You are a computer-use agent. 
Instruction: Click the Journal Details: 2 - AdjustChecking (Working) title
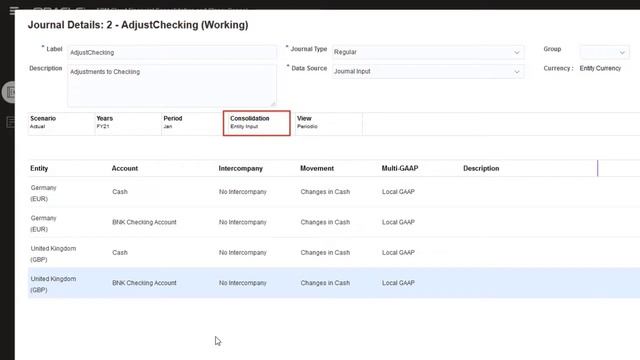[x=138, y=25]
